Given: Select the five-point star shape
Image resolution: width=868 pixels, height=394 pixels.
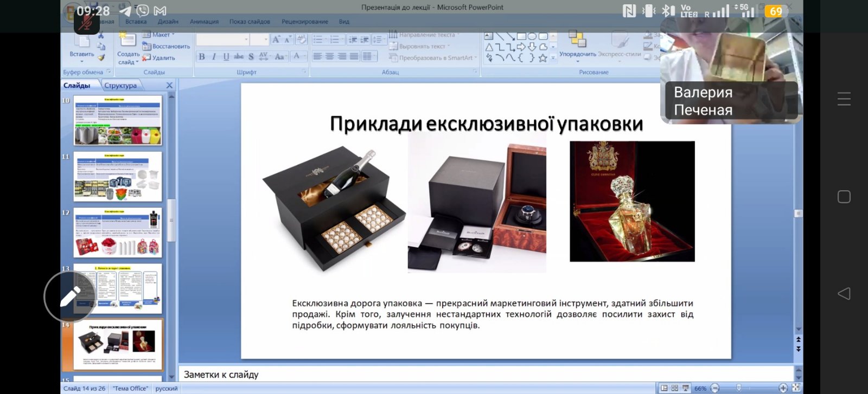Looking at the screenshot, I should coord(542,57).
